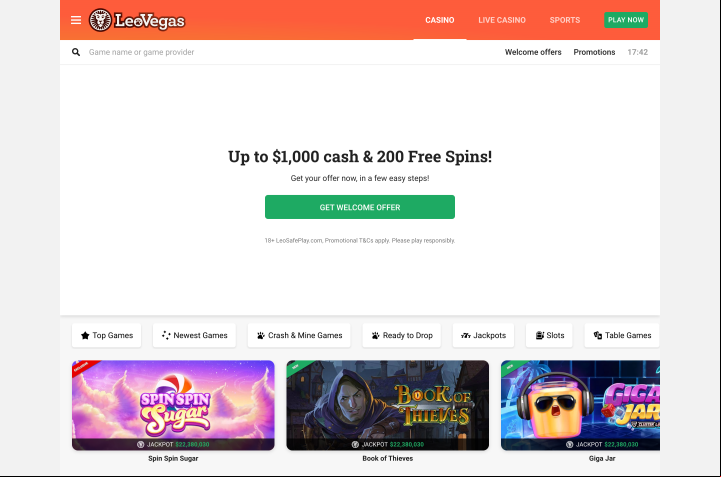The width and height of the screenshot is (721, 477).
Task: Go to the Sports tab
Action: 565,20
